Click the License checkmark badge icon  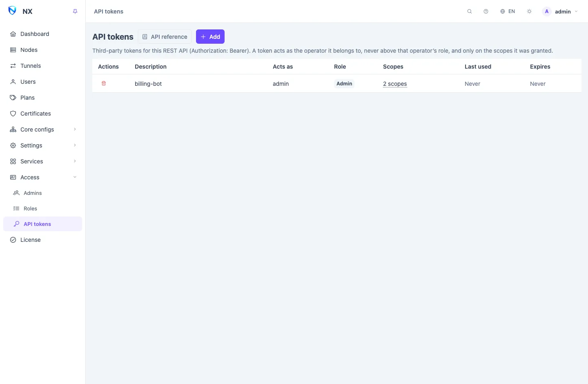pyautogui.click(x=13, y=240)
